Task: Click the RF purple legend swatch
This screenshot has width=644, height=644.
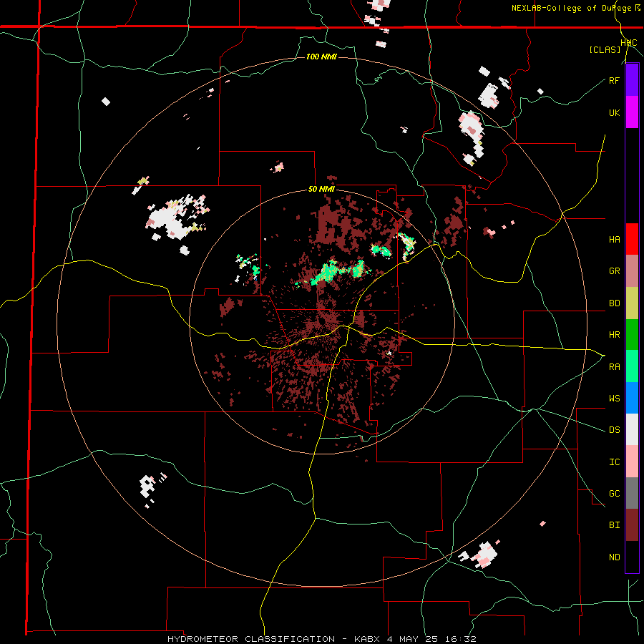Action: [x=632, y=80]
